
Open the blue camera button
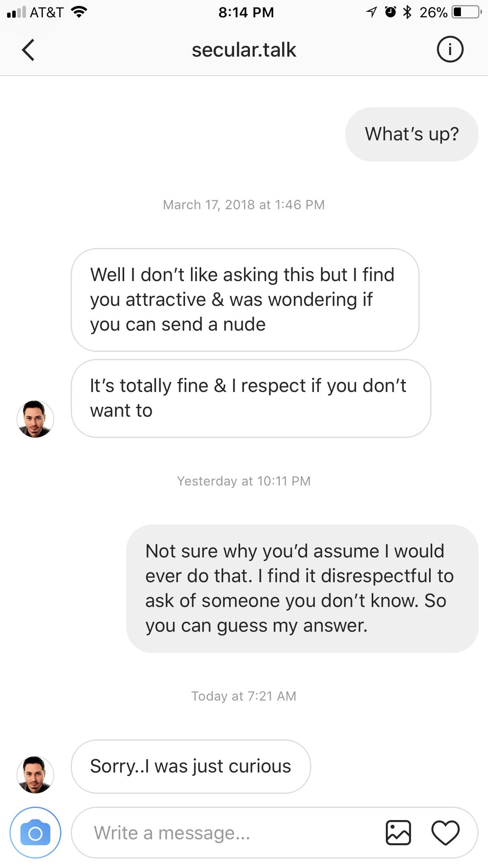coord(36,832)
